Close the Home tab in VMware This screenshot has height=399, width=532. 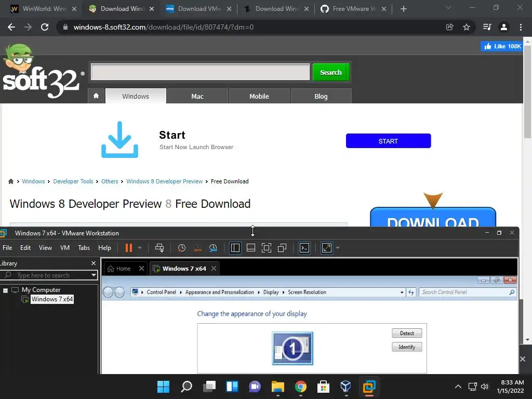pyautogui.click(x=141, y=269)
